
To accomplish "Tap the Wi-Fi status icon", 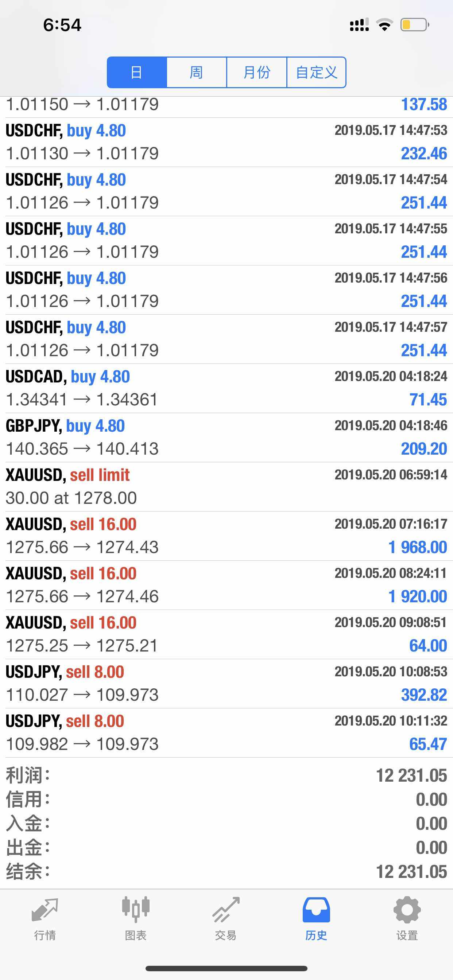I will [x=384, y=25].
